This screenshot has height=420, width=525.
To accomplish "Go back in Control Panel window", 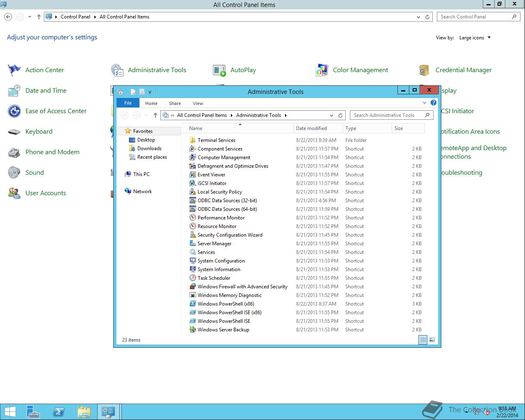I will coord(8,17).
